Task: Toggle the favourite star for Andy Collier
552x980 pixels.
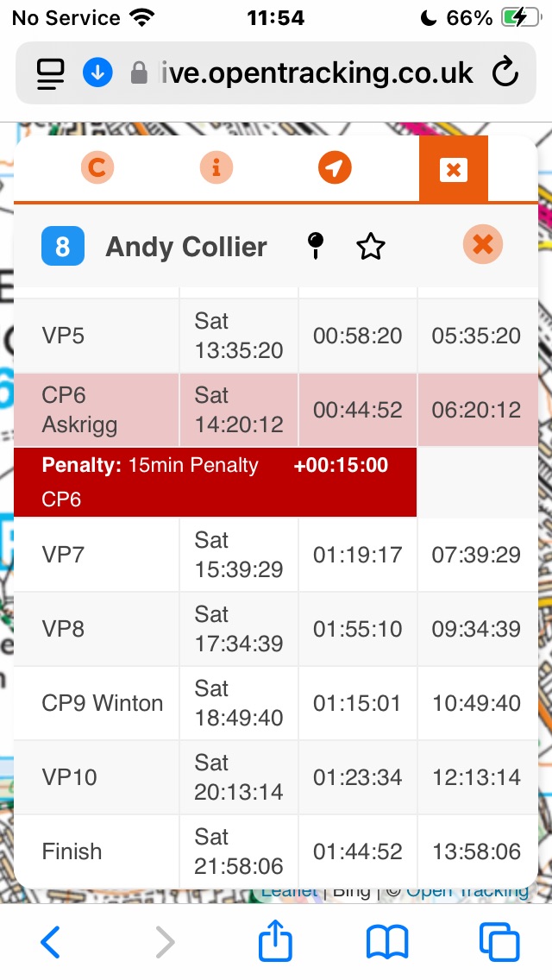Action: (371, 248)
